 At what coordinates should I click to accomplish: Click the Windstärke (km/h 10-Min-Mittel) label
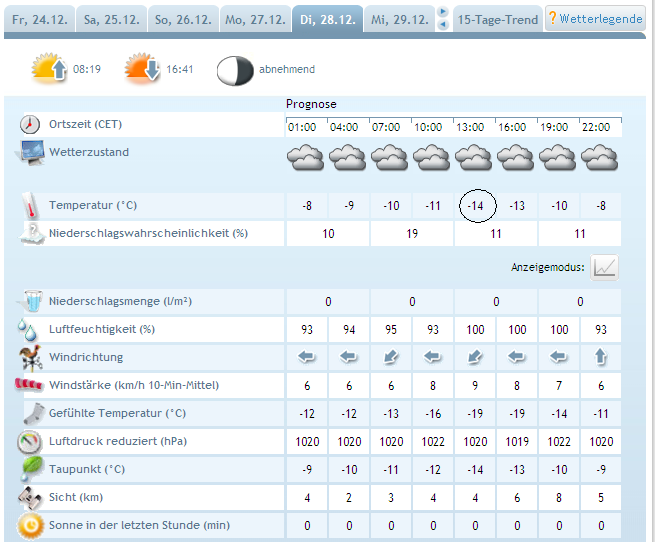(134, 385)
